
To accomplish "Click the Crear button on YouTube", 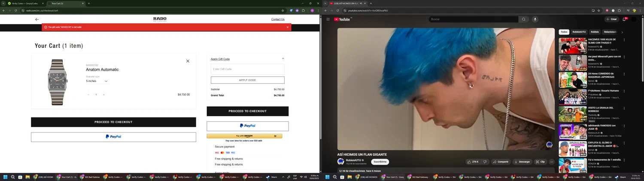I will click(611, 19).
